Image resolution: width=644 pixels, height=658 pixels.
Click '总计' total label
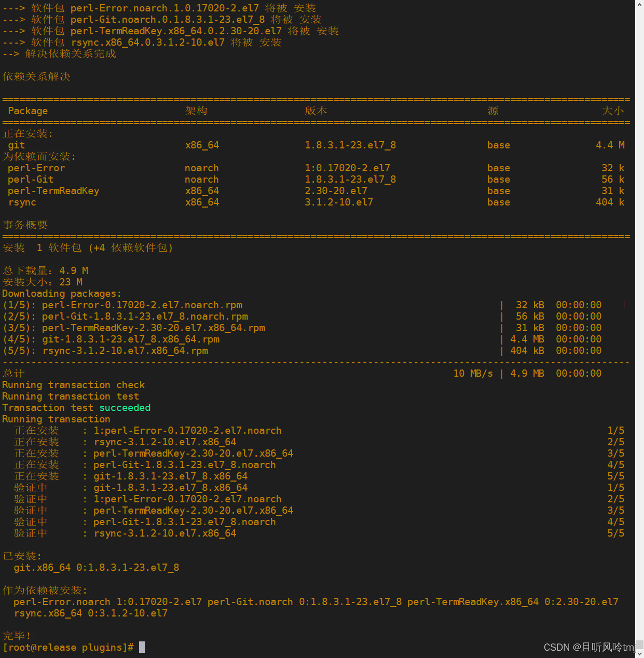[13, 373]
